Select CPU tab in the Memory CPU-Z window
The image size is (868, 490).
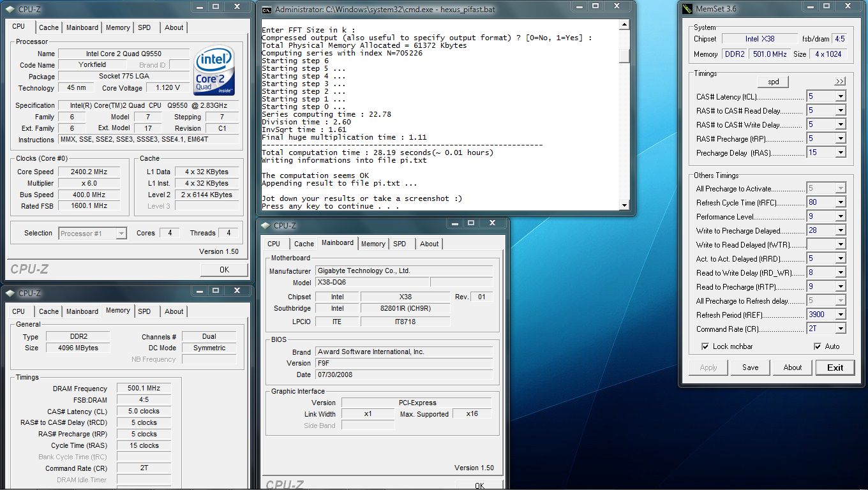tap(19, 311)
